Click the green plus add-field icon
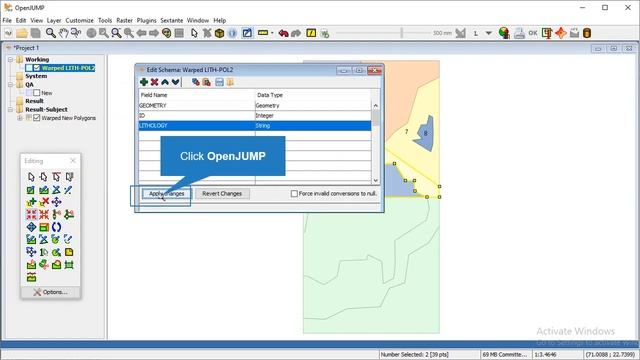640x360 pixels. point(144,82)
